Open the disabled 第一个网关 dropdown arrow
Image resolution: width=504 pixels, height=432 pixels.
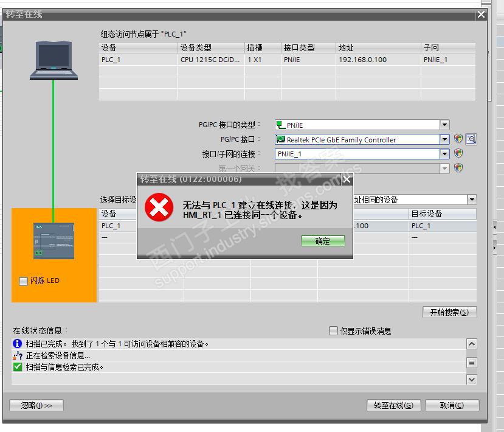(x=444, y=168)
